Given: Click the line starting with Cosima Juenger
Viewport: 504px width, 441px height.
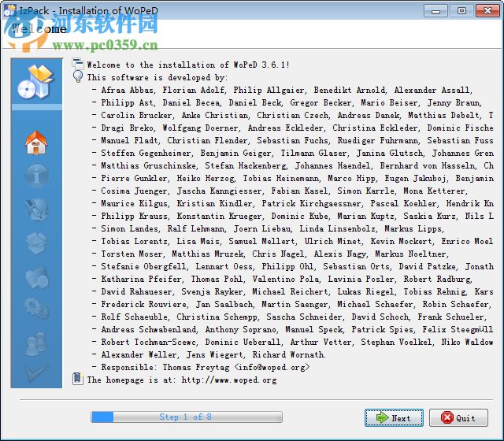Looking at the screenshot, I should click(280, 191).
